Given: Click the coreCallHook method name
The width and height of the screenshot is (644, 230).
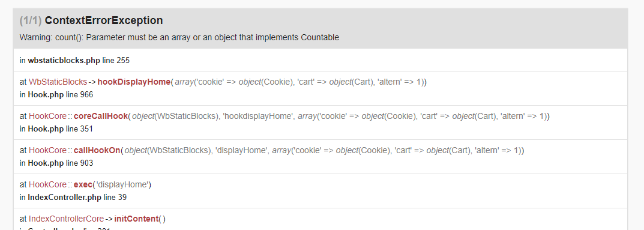Looking at the screenshot, I should coord(101,116).
